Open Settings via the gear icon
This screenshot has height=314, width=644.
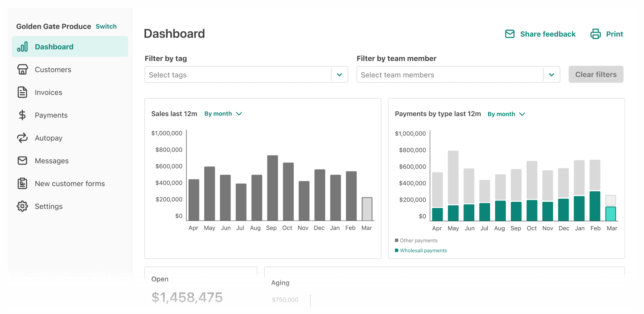(22, 206)
